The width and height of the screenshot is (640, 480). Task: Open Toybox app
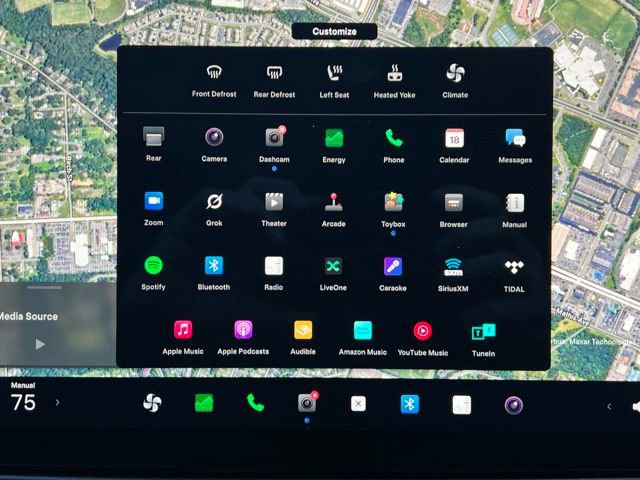pyautogui.click(x=393, y=201)
